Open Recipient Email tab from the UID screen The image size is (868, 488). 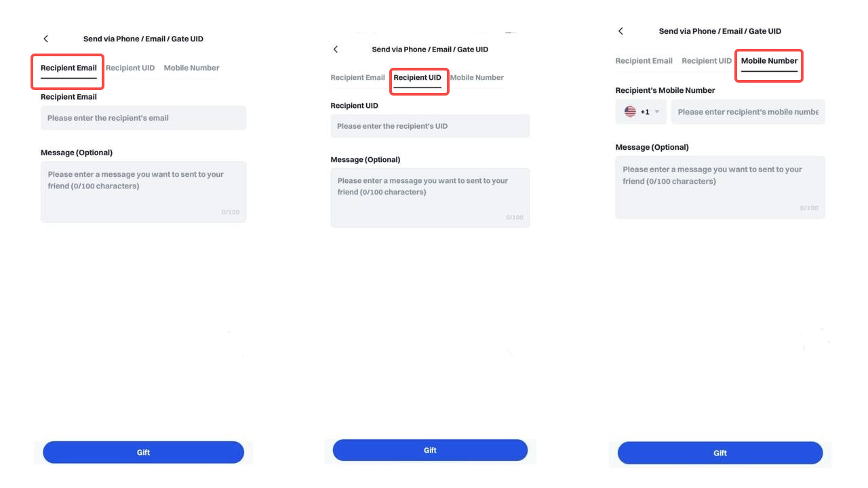pos(357,77)
